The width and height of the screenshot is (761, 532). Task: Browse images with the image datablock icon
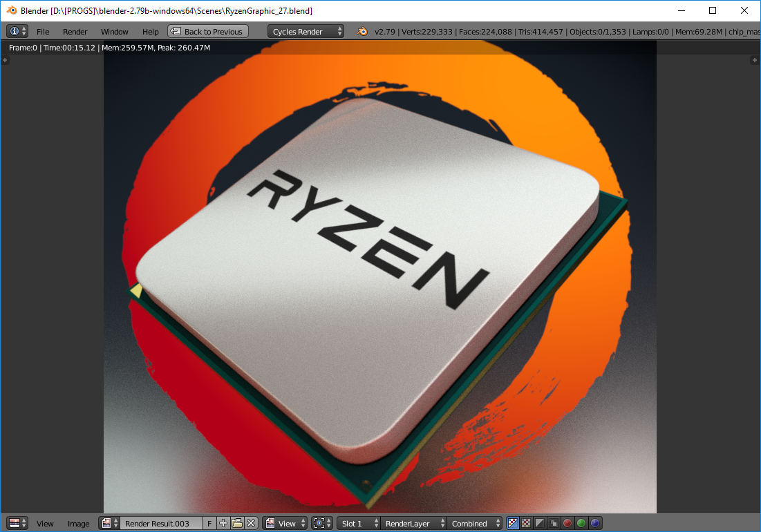tap(109, 523)
